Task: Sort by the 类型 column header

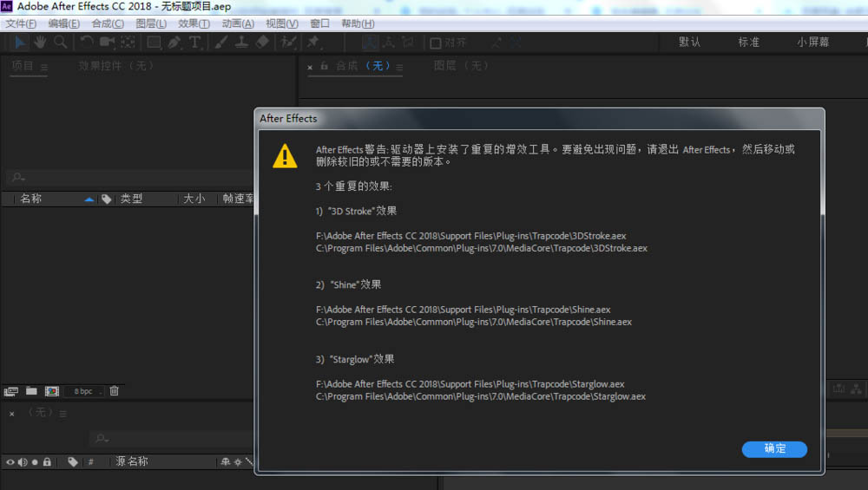Action: click(132, 199)
